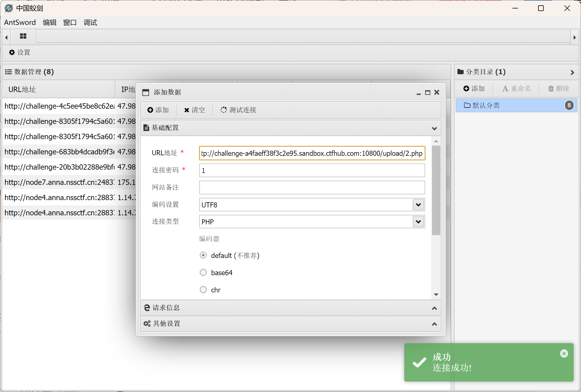Click the 测试连接 test connection icon
This screenshot has height=392, width=581.
pos(224,110)
